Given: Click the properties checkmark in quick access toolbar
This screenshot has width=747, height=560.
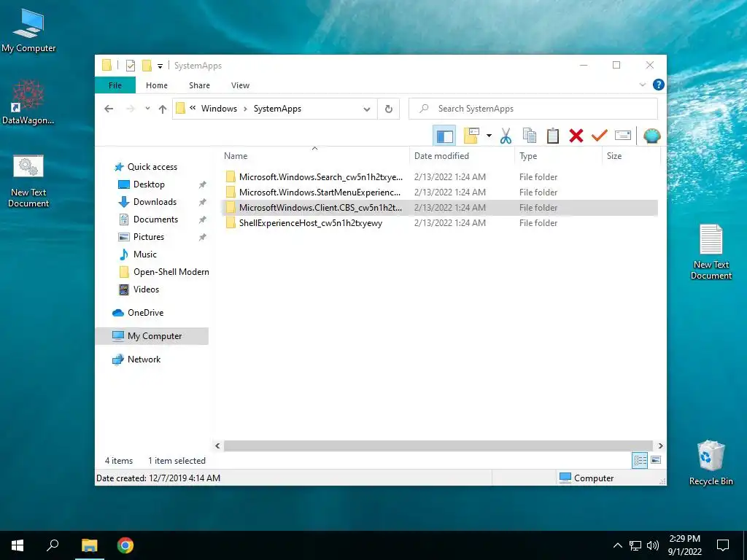Looking at the screenshot, I should (x=131, y=66).
